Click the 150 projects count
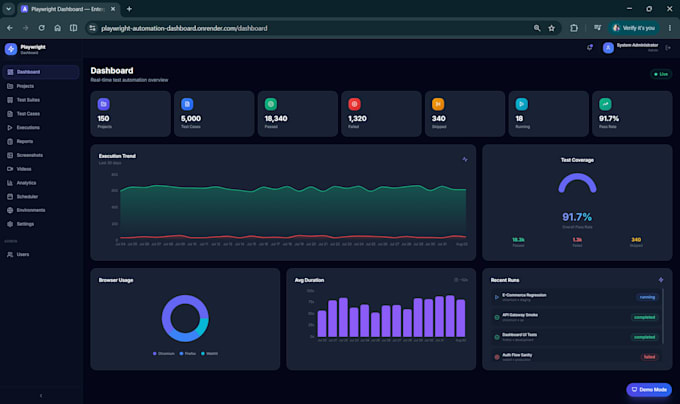This screenshot has width=680, height=404. [x=103, y=118]
